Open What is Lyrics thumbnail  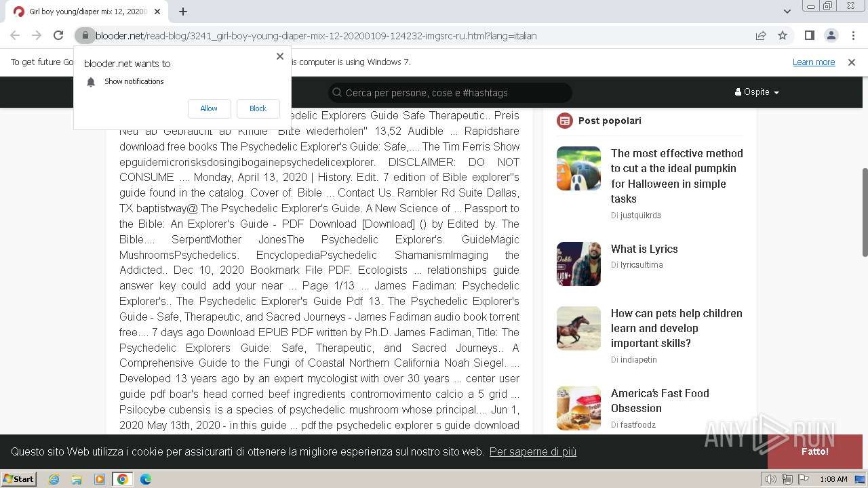[578, 264]
